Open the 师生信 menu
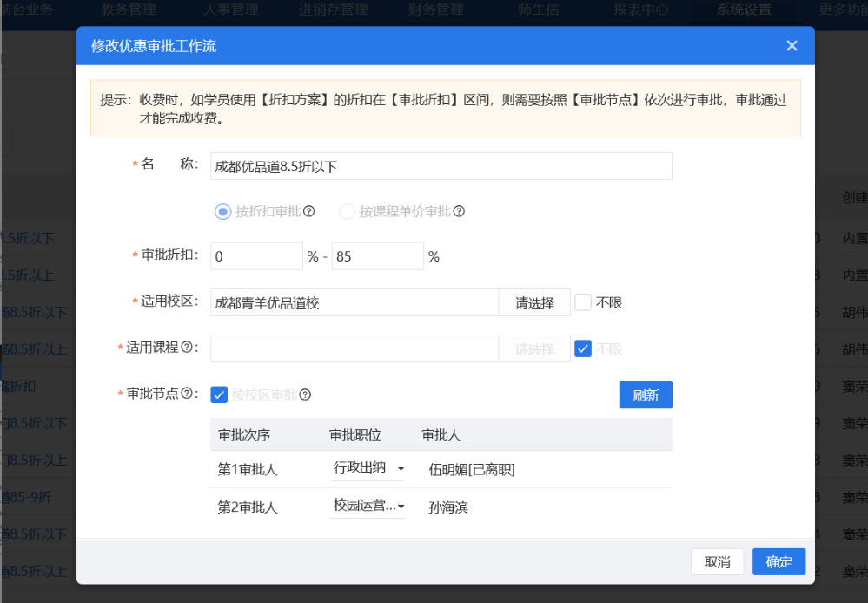The width and height of the screenshot is (868, 603). tap(539, 10)
